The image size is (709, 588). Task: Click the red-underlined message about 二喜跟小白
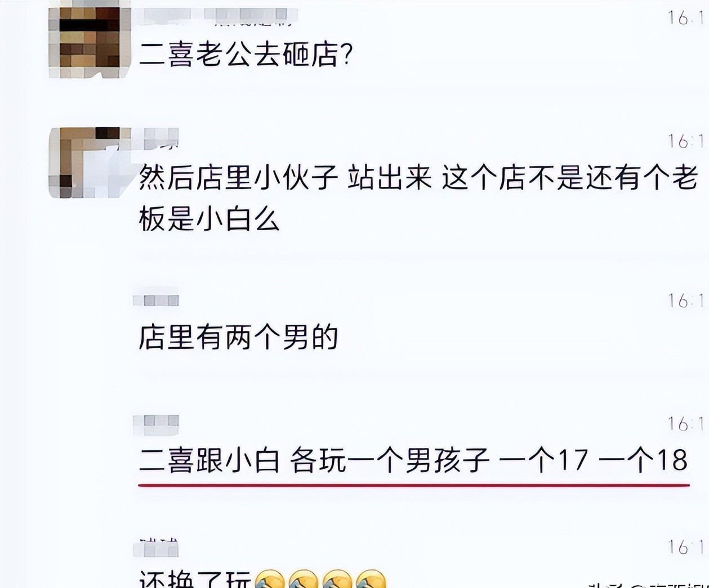(414, 460)
